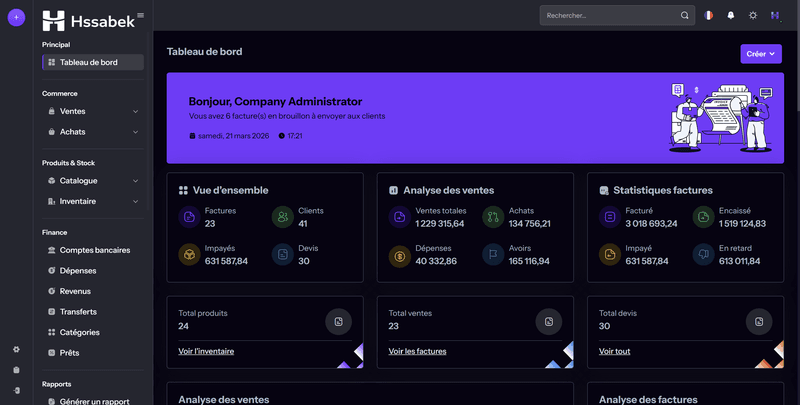Click the Factures icon in Vue d'ensemble
The image size is (800, 405).
pos(189,217)
